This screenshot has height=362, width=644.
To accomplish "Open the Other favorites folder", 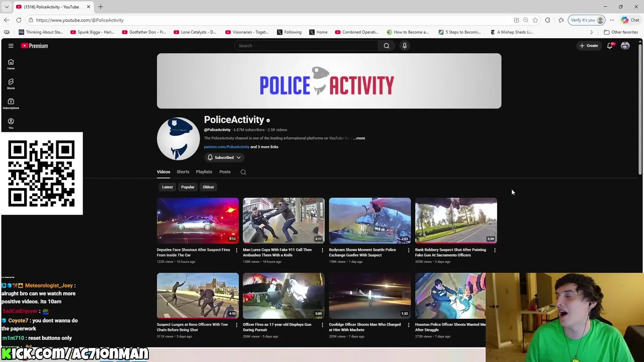I will click(621, 32).
